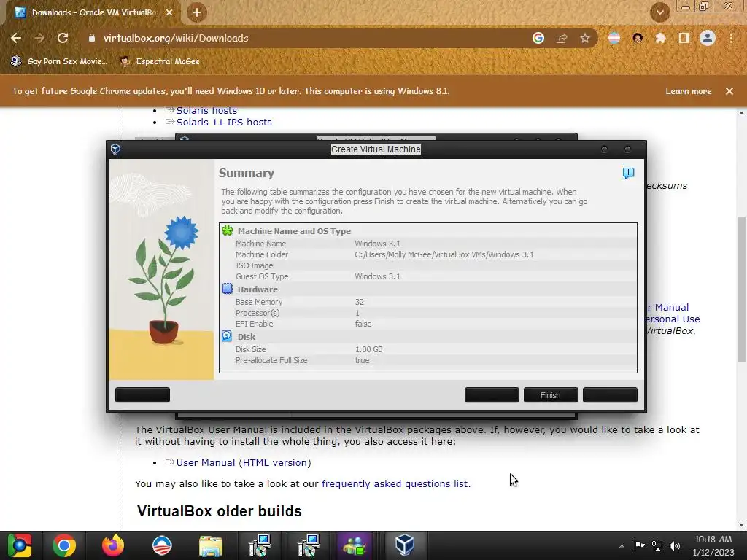This screenshot has height=560, width=747.
Task: Select the Disk Size 1.00 GB value
Action: click(368, 349)
